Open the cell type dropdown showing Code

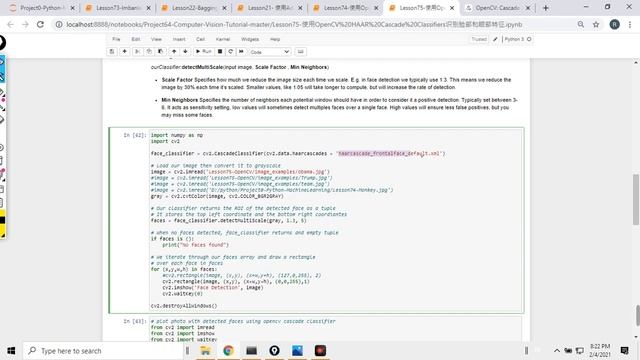click(269, 52)
